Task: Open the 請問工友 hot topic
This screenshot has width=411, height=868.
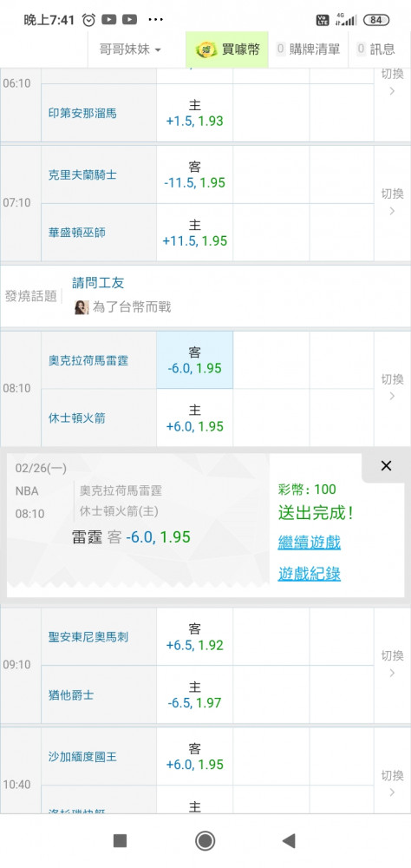Action: click(99, 283)
